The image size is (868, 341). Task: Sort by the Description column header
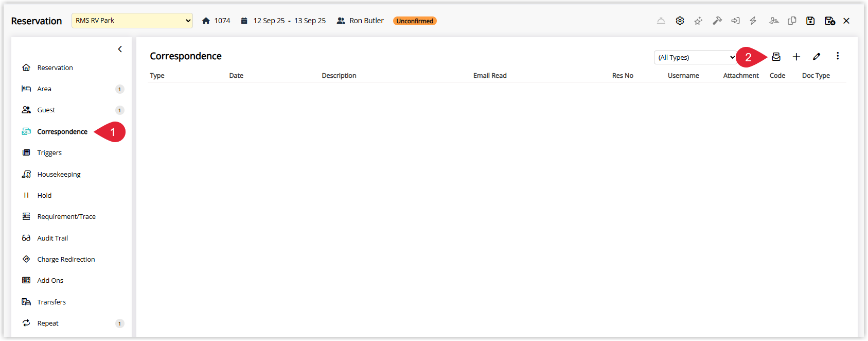tap(339, 75)
